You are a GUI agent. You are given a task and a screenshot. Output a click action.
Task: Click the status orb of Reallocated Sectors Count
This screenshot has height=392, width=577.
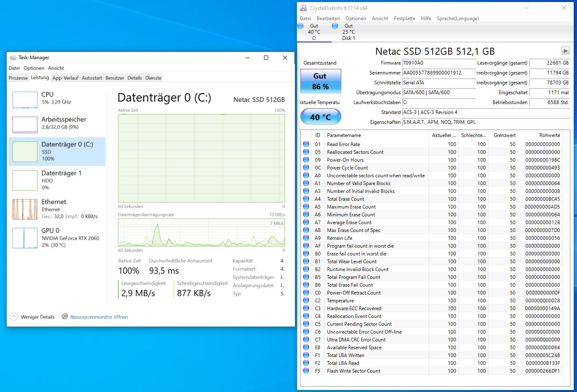click(x=306, y=152)
